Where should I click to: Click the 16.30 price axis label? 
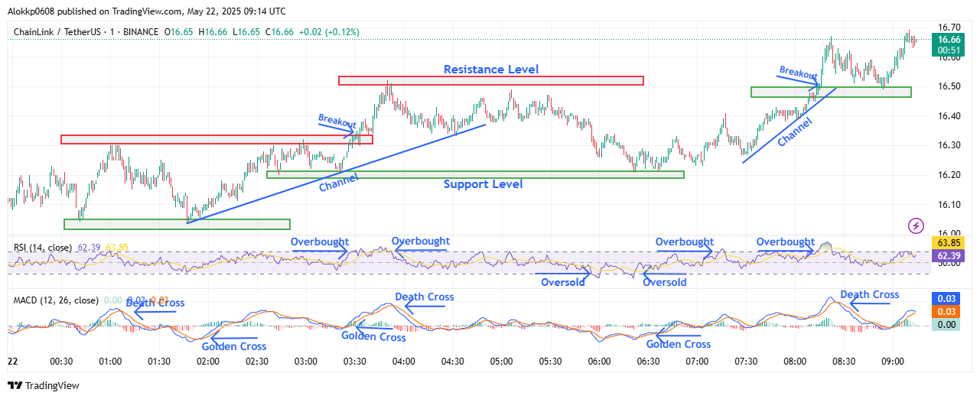(x=949, y=145)
